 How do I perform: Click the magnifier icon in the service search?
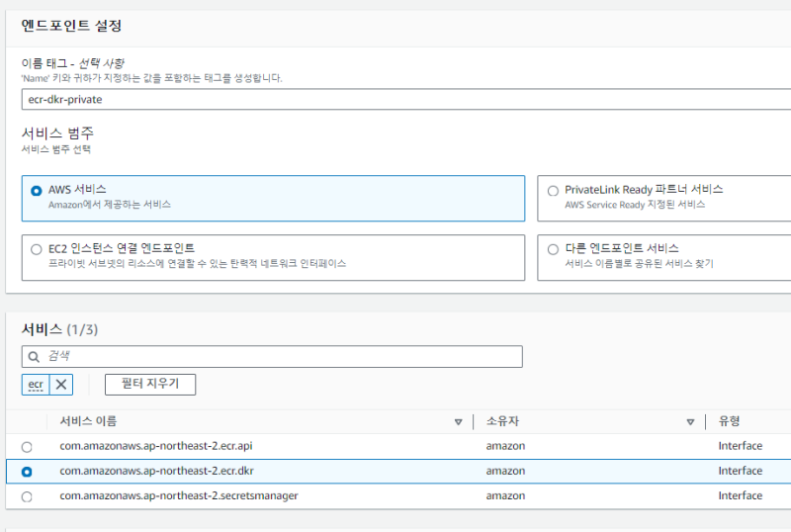(34, 356)
